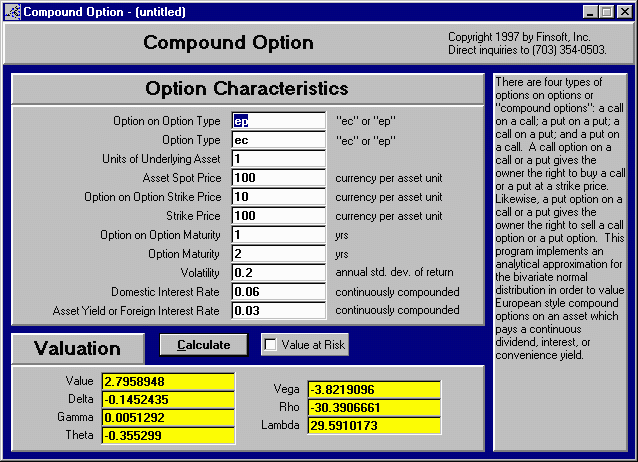This screenshot has width=638, height=462.
Task: Click the Option on Option Type field
Action: (x=278, y=121)
